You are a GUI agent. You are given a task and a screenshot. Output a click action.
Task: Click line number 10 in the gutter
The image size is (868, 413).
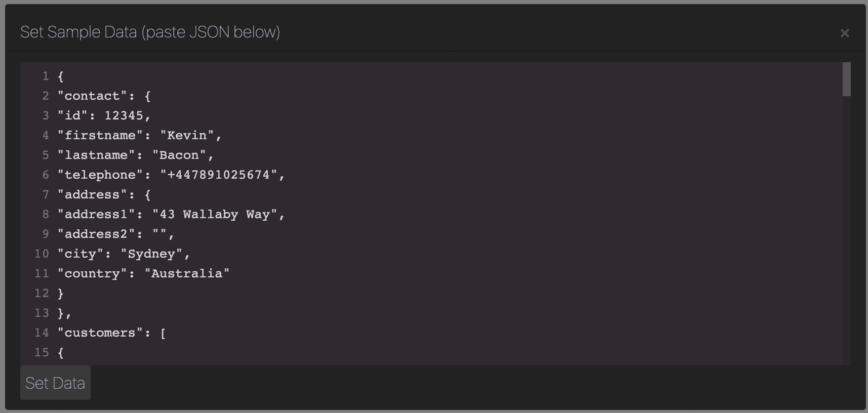click(x=42, y=254)
